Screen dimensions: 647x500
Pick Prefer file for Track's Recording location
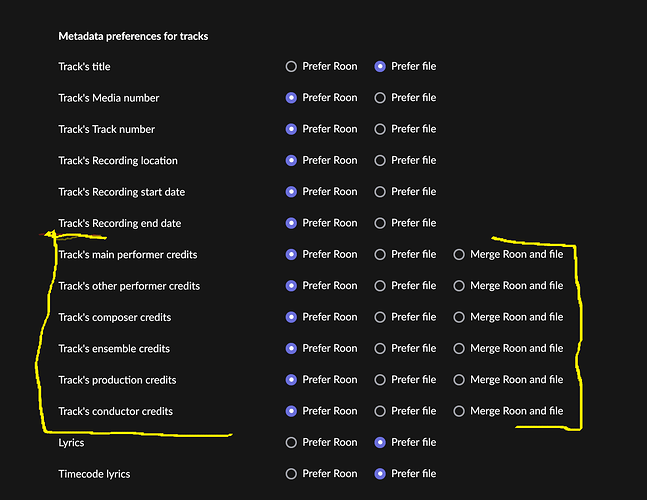click(380, 160)
